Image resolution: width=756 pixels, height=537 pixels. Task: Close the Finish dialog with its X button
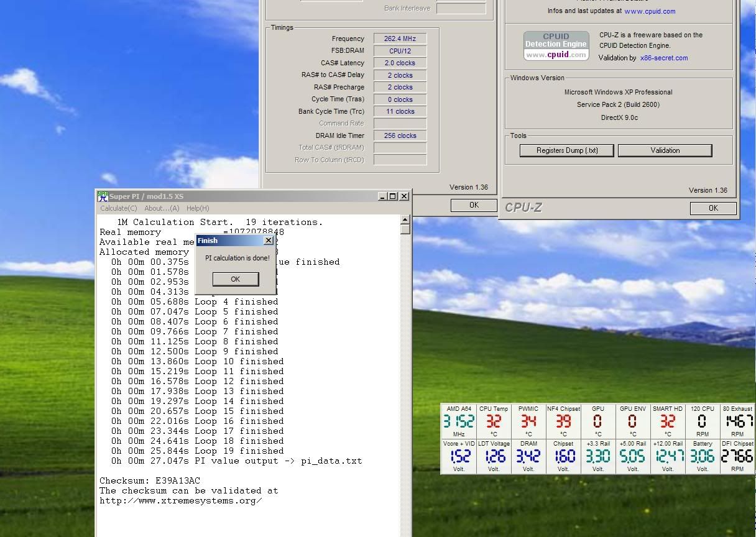click(268, 241)
